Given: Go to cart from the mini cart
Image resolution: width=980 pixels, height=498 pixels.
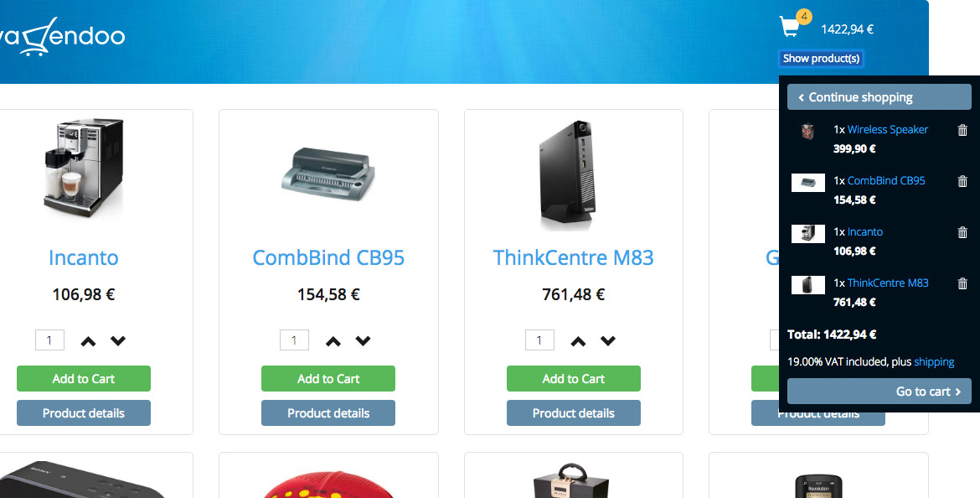Looking at the screenshot, I should (879, 391).
